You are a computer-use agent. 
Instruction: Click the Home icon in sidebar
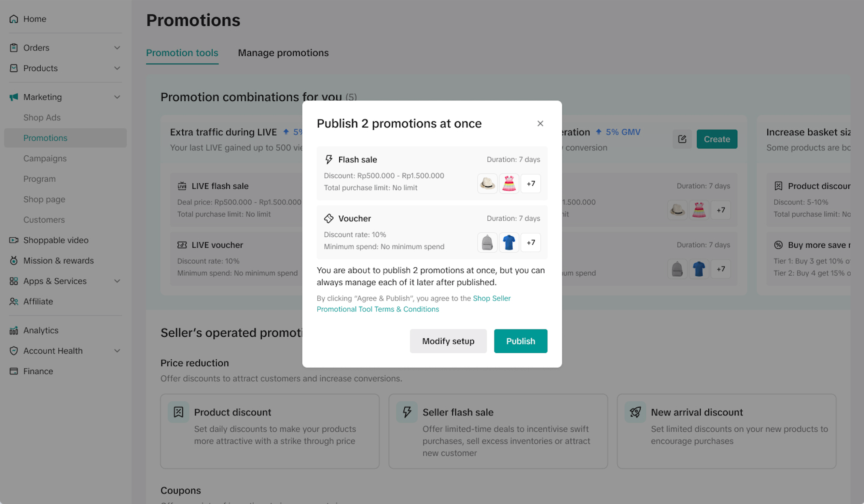click(14, 19)
